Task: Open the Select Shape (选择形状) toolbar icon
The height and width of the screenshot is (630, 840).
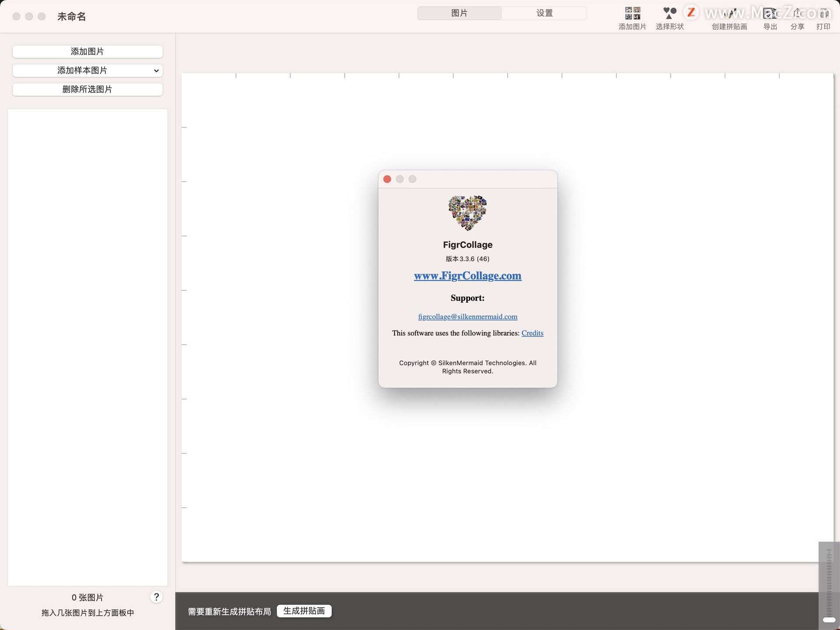Action: pyautogui.click(x=669, y=14)
